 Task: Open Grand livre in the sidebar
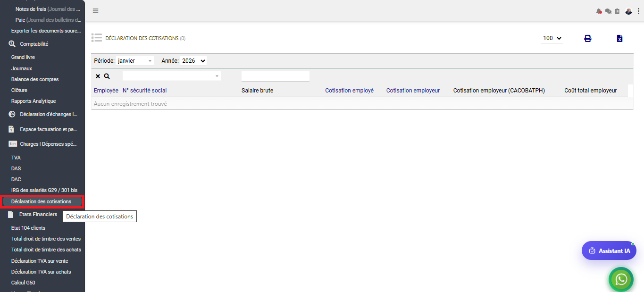pos(23,57)
